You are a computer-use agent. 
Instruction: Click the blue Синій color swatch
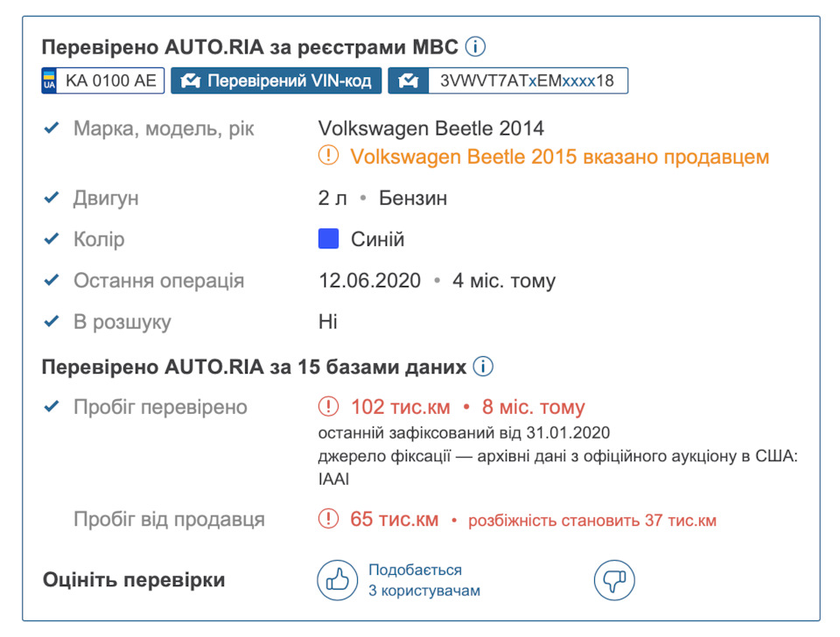(x=328, y=239)
